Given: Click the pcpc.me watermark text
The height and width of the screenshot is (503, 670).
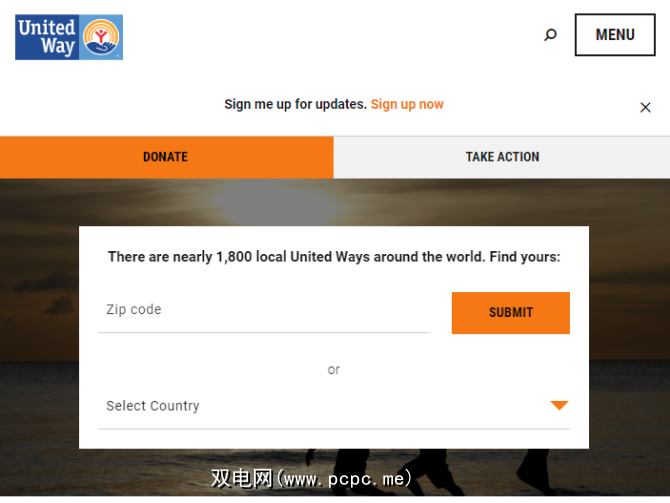Looking at the screenshot, I should coord(311,479).
